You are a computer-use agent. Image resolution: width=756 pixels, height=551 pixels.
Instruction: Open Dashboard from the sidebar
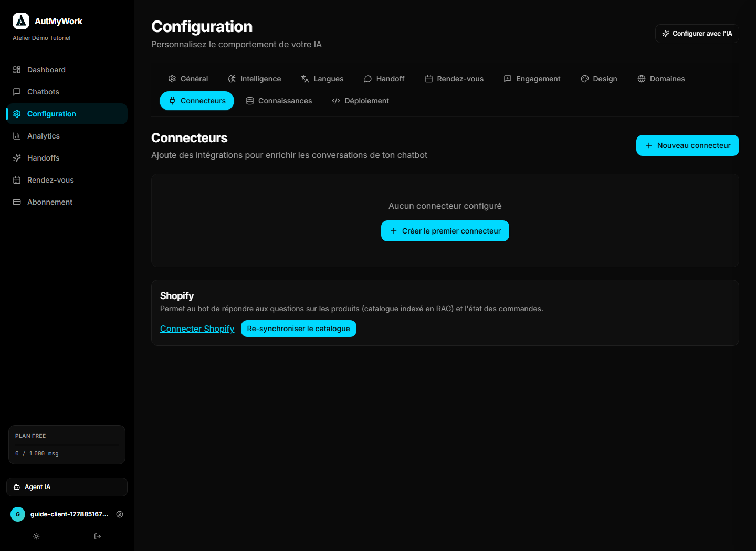pos(67,70)
